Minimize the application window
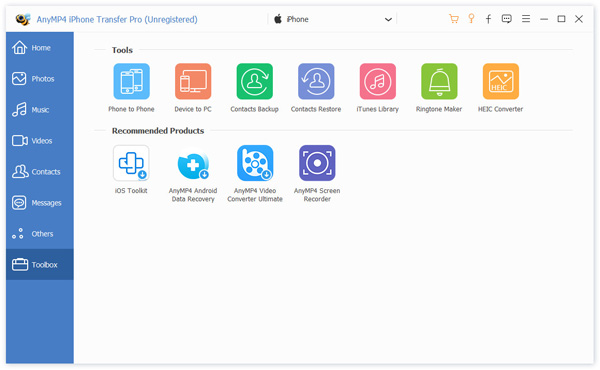 [x=544, y=19]
